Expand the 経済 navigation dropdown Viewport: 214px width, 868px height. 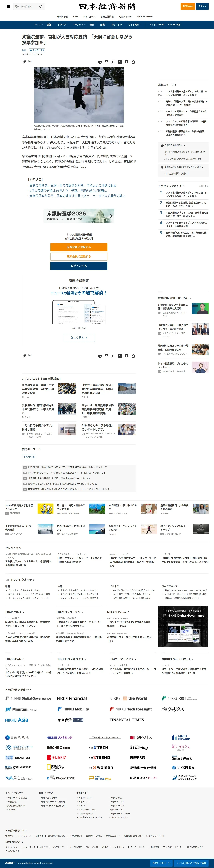tap(93, 25)
